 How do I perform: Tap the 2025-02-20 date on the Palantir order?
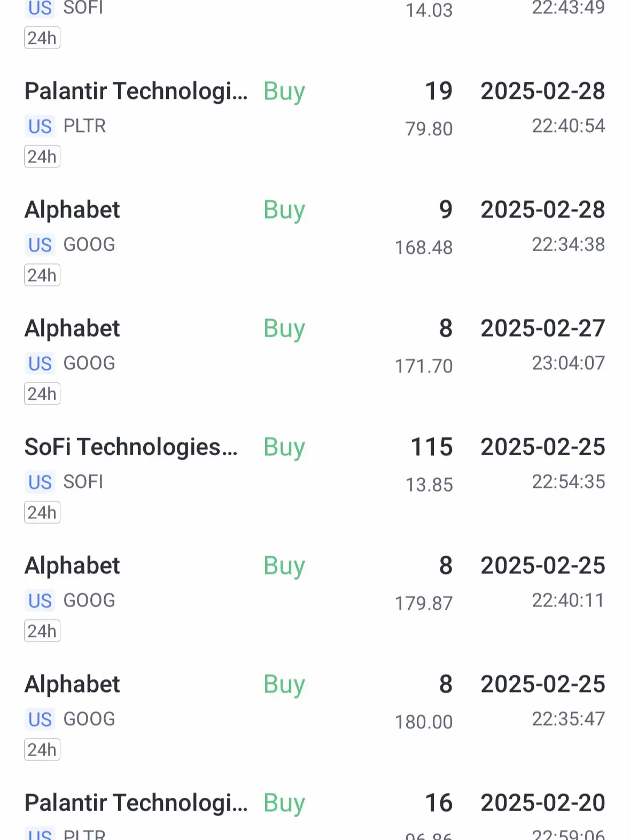click(543, 803)
